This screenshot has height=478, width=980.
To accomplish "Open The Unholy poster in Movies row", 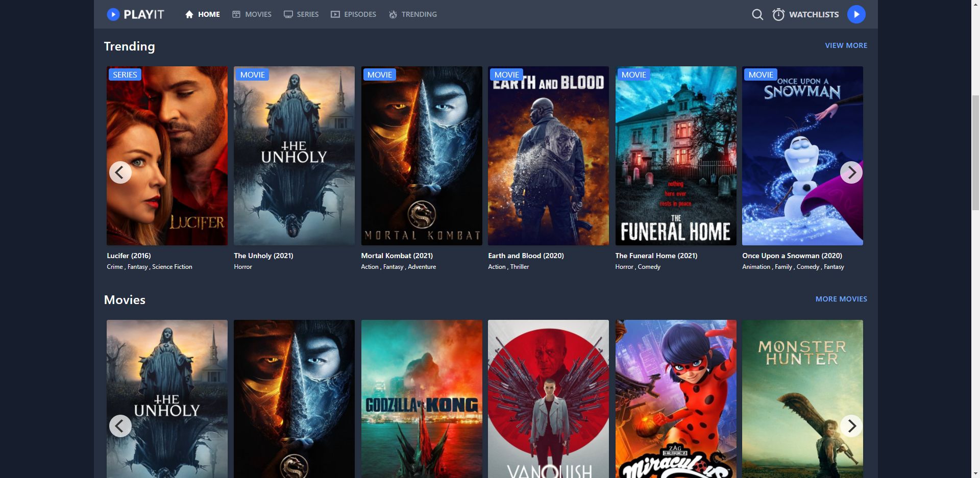I will pos(167,399).
